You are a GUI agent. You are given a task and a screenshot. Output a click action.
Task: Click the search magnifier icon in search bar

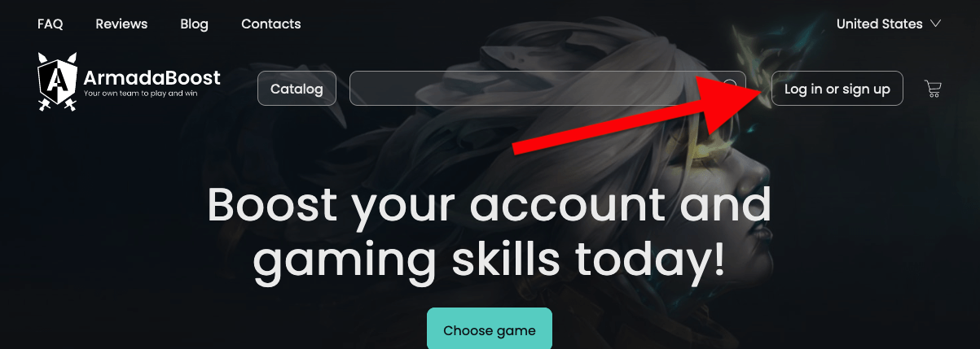(x=730, y=86)
